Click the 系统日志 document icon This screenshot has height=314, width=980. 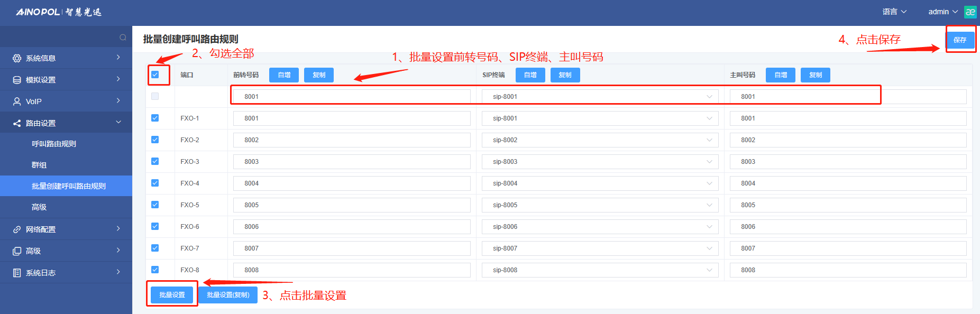click(17, 273)
